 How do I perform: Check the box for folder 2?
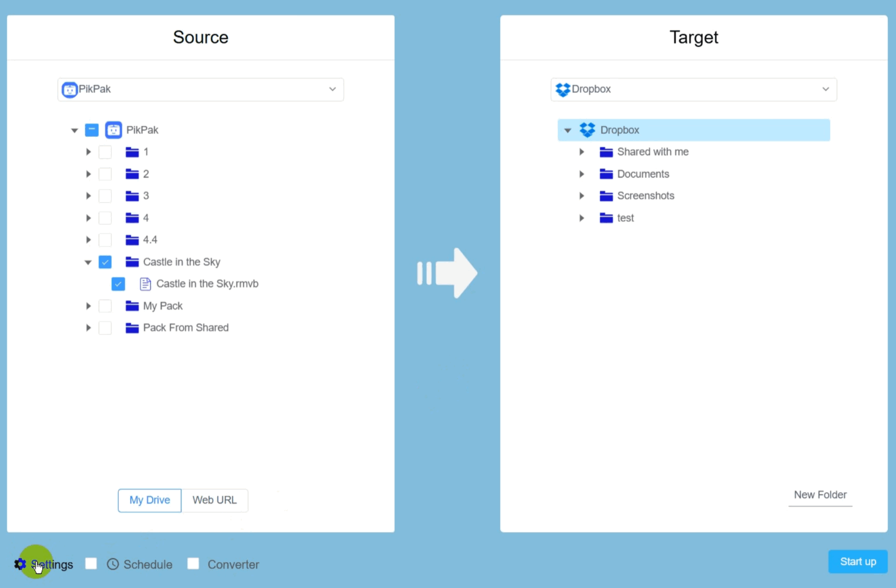105,174
